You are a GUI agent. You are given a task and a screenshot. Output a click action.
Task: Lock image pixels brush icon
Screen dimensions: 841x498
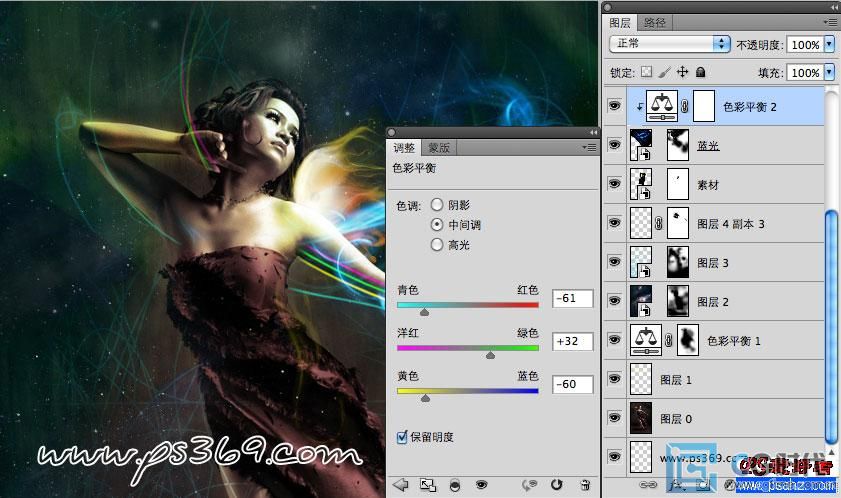click(x=664, y=72)
